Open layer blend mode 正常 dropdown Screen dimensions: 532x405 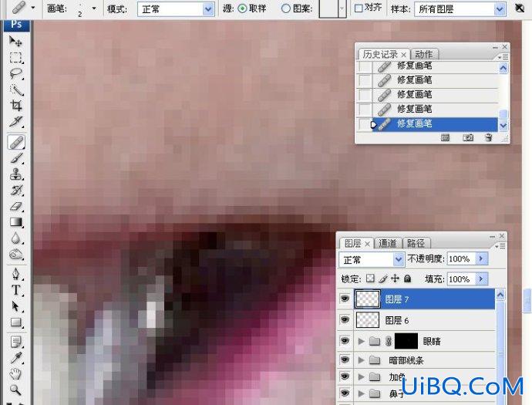[399, 260]
